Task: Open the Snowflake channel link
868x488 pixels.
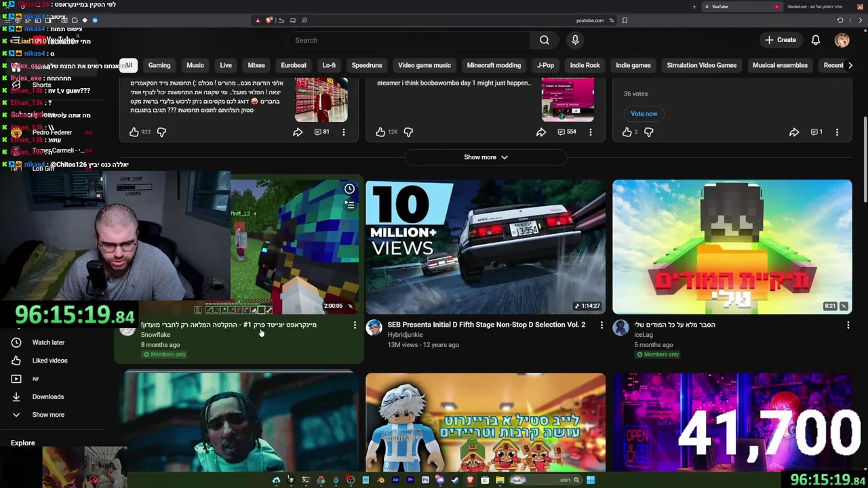Action: point(155,335)
